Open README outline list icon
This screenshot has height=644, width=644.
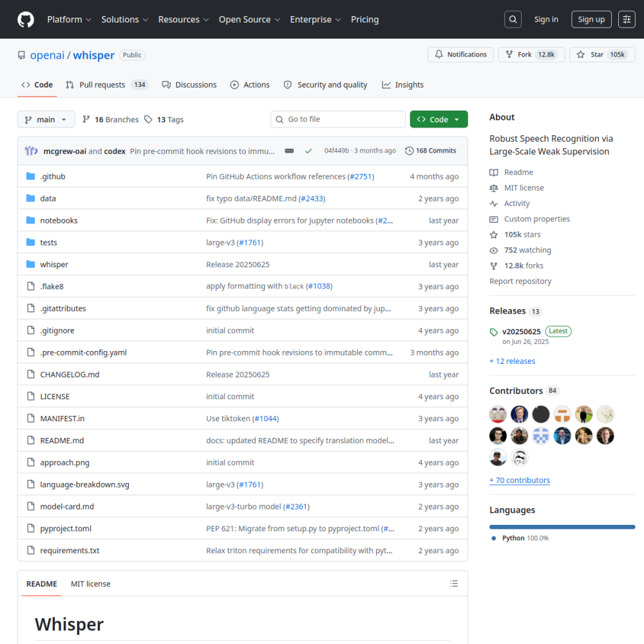(454, 583)
